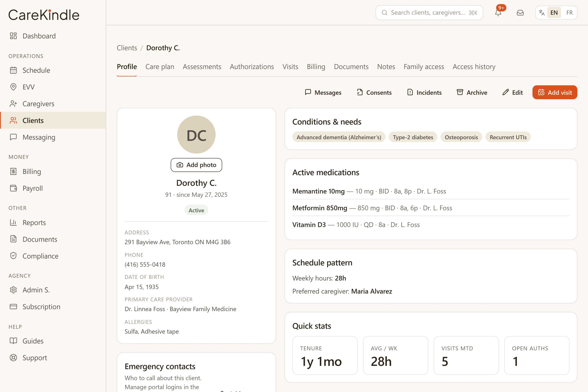Screen dimensions: 588x392
Task: Click the Clients people icon
Action: click(x=13, y=121)
